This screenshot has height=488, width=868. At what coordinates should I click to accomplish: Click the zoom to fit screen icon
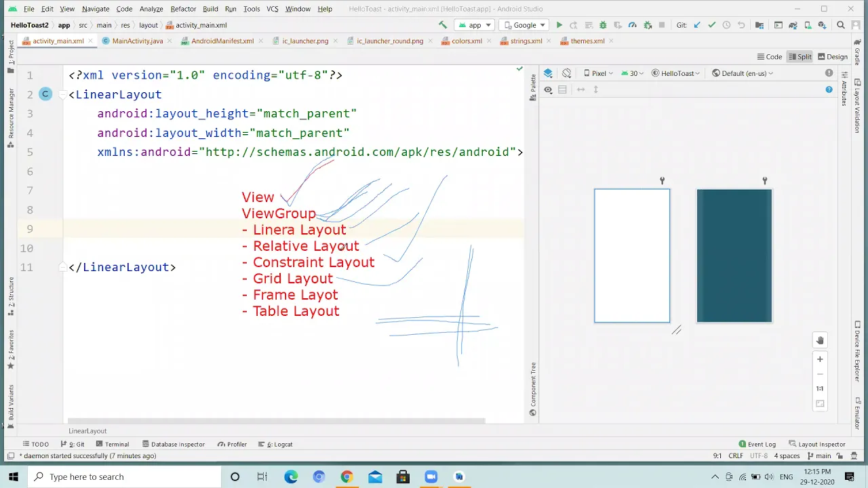(820, 404)
